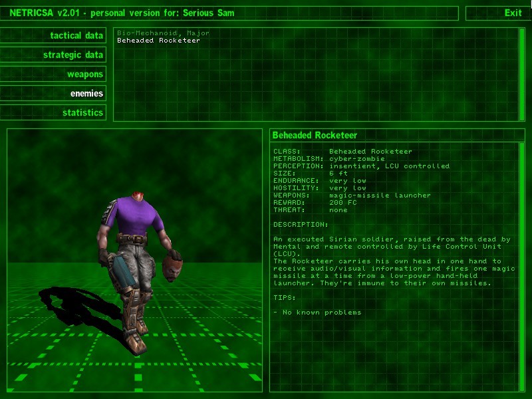Image resolution: width=532 pixels, height=399 pixels.
Task: Click the enemy list scrollbar
Action: 522,74
